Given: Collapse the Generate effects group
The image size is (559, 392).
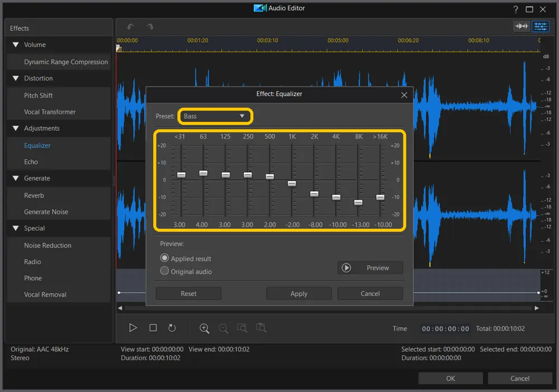Looking at the screenshot, I should [x=15, y=178].
